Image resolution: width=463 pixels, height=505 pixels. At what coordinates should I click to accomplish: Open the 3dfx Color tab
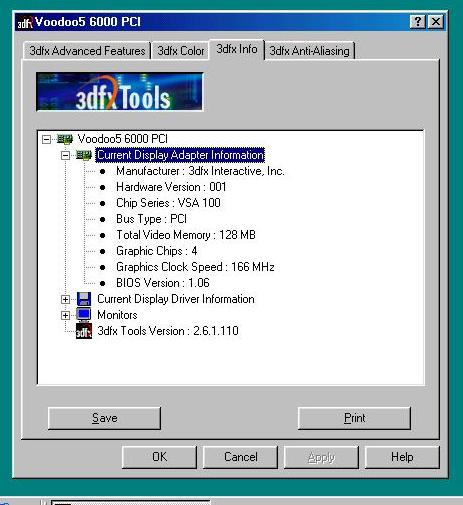(x=180, y=51)
